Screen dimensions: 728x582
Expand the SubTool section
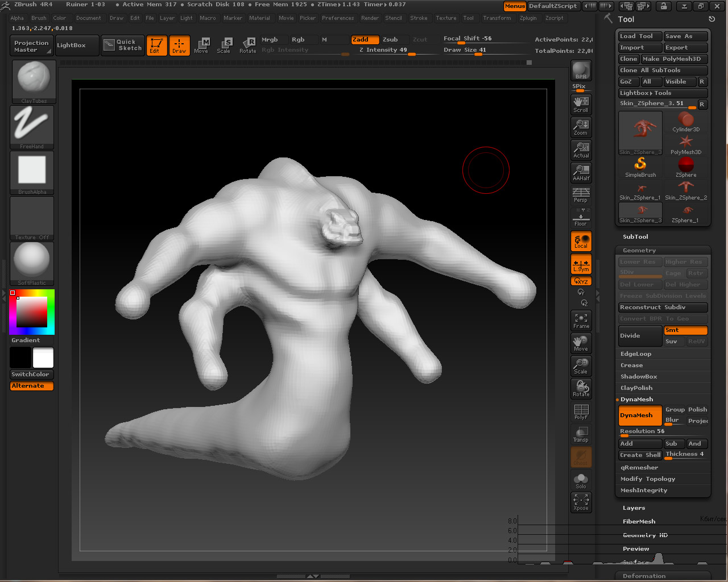click(635, 237)
